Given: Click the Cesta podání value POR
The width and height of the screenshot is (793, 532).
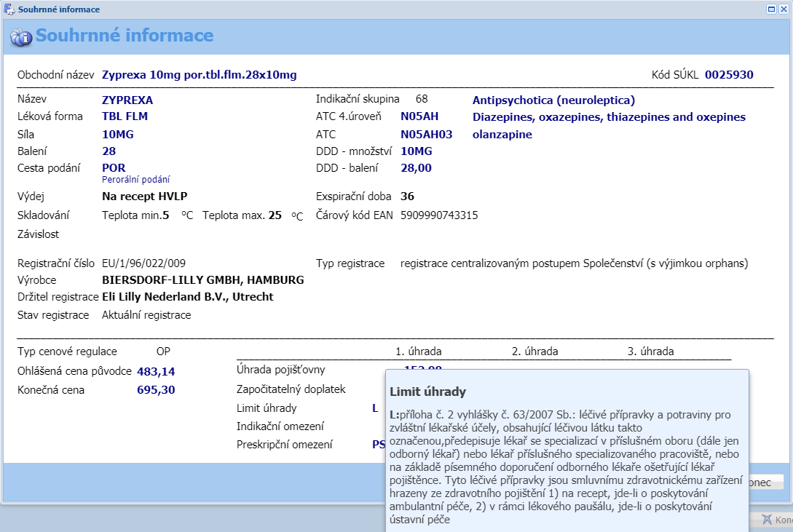Looking at the screenshot, I should (114, 167).
